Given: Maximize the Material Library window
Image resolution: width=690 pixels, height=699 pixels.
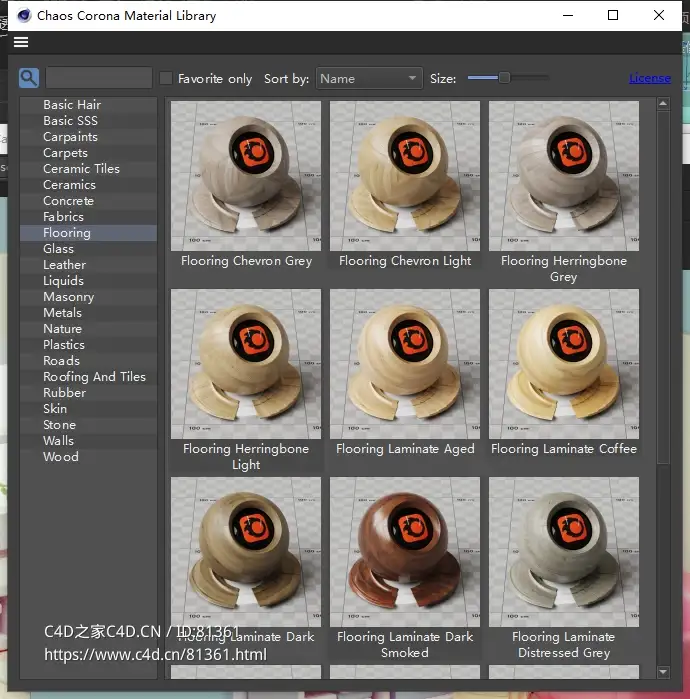Looking at the screenshot, I should [x=613, y=16].
